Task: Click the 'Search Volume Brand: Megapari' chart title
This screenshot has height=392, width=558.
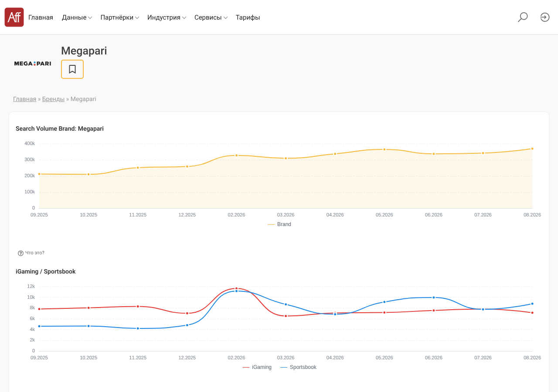Action: click(x=60, y=128)
